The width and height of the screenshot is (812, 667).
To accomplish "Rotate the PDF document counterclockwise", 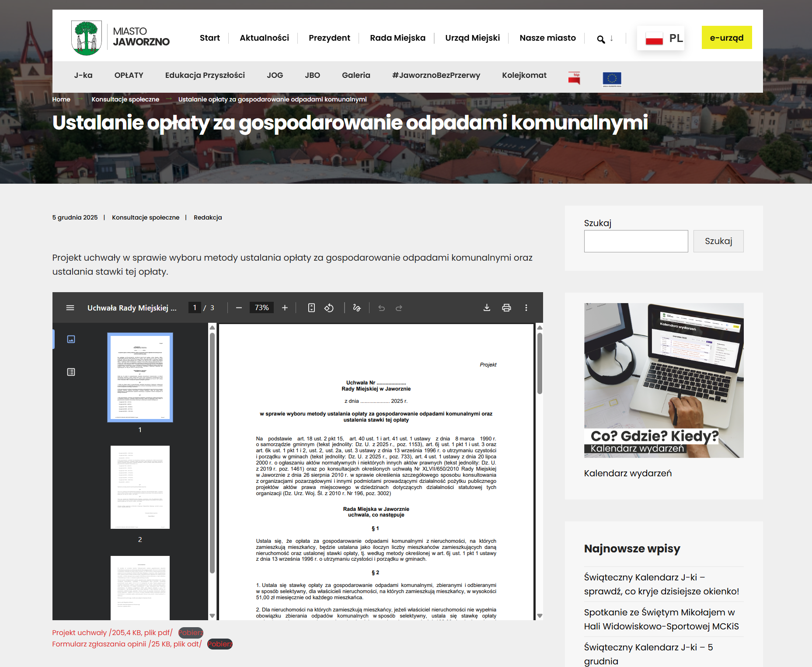I will coord(329,308).
